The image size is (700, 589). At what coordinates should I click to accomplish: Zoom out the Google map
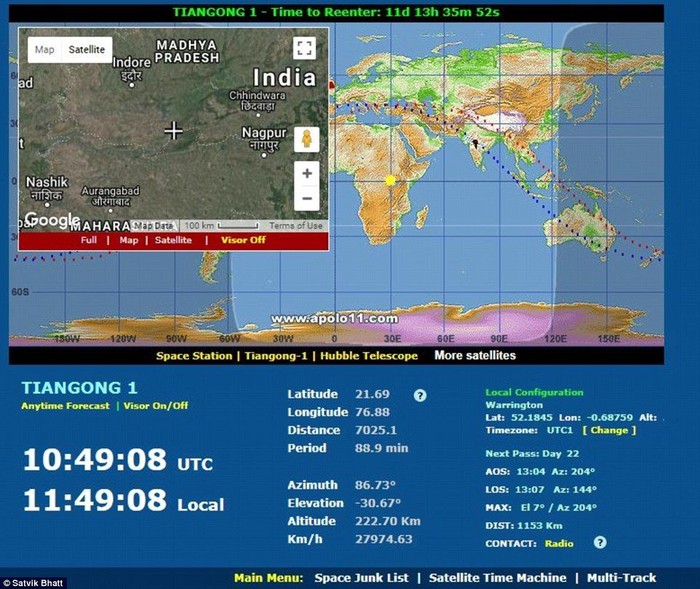pyautogui.click(x=307, y=198)
